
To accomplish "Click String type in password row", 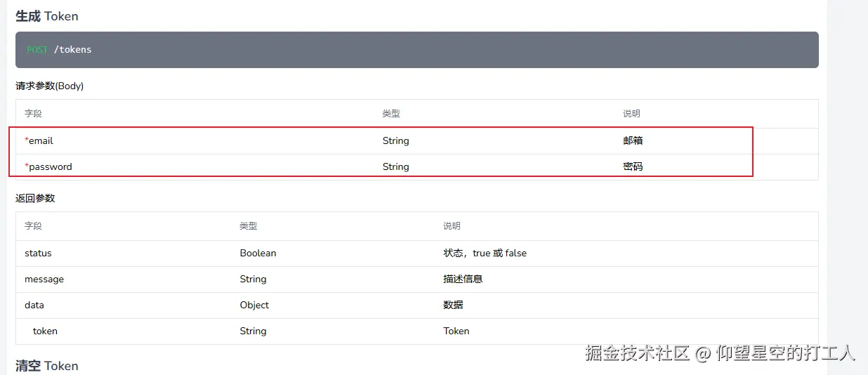I will [x=395, y=166].
